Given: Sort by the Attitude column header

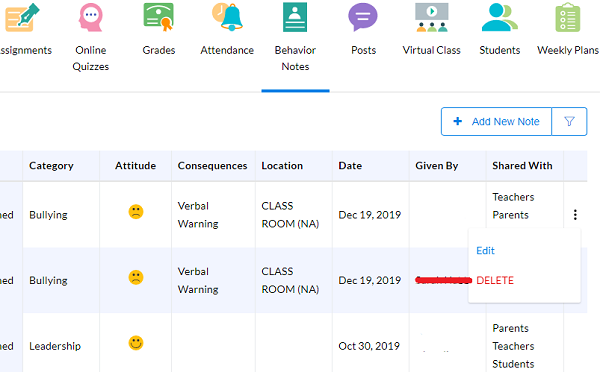Looking at the screenshot, I should coord(135,166).
